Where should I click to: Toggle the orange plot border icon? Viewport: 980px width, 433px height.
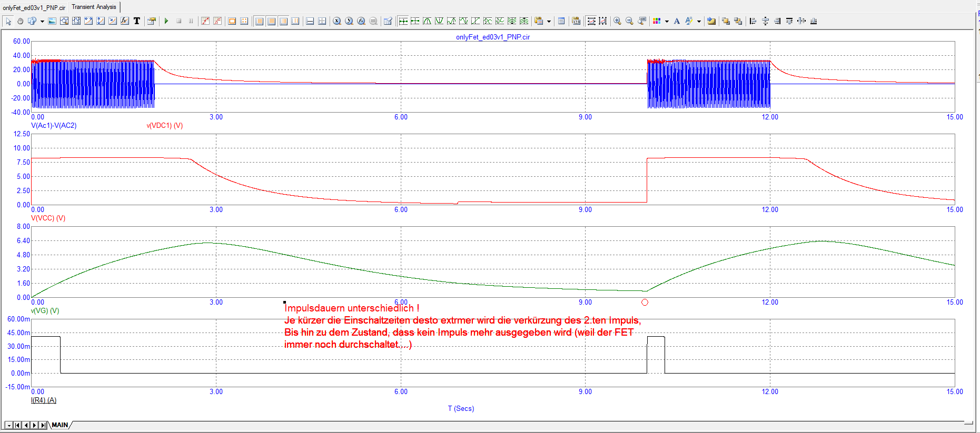(232, 21)
